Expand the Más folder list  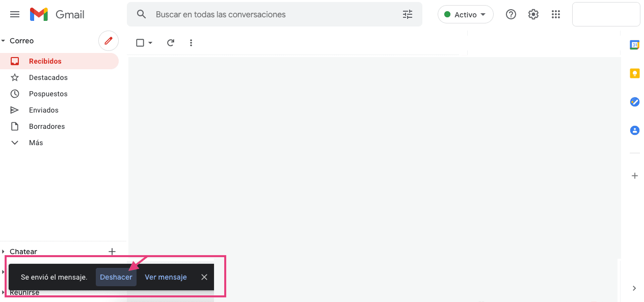click(x=36, y=143)
